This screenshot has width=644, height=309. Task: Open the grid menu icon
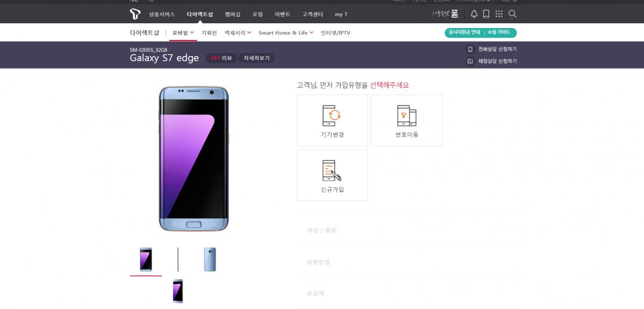click(x=499, y=14)
